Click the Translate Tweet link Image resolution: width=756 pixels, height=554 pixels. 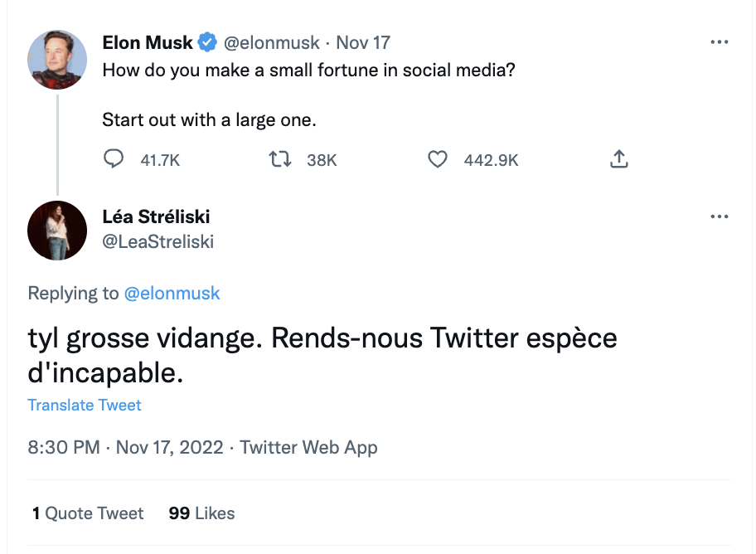85,405
